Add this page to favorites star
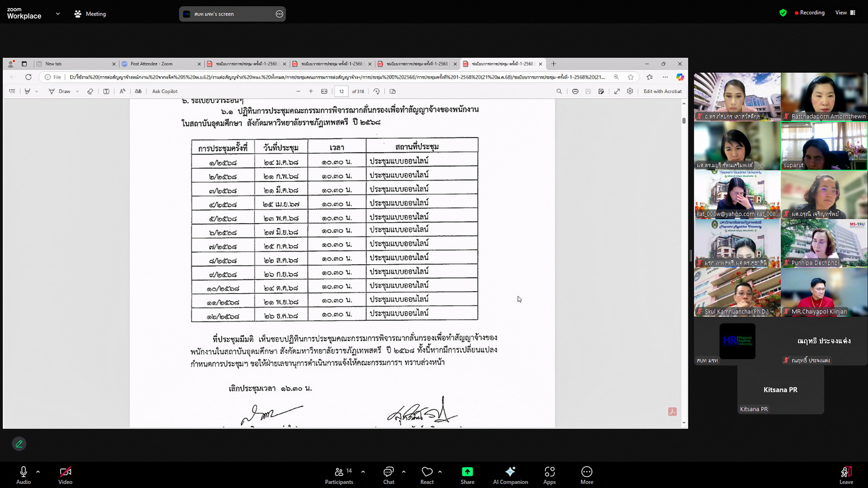Image resolution: width=868 pixels, height=488 pixels. tap(631, 77)
